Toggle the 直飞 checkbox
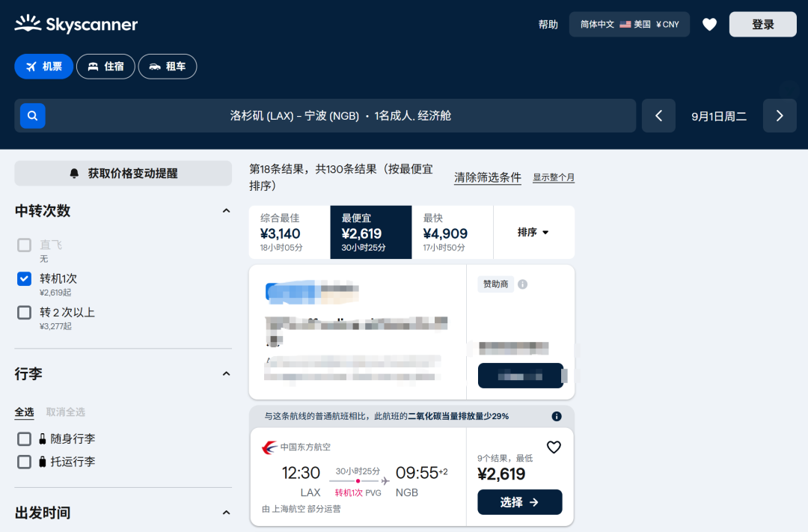The height and width of the screenshot is (532, 808). [x=24, y=245]
